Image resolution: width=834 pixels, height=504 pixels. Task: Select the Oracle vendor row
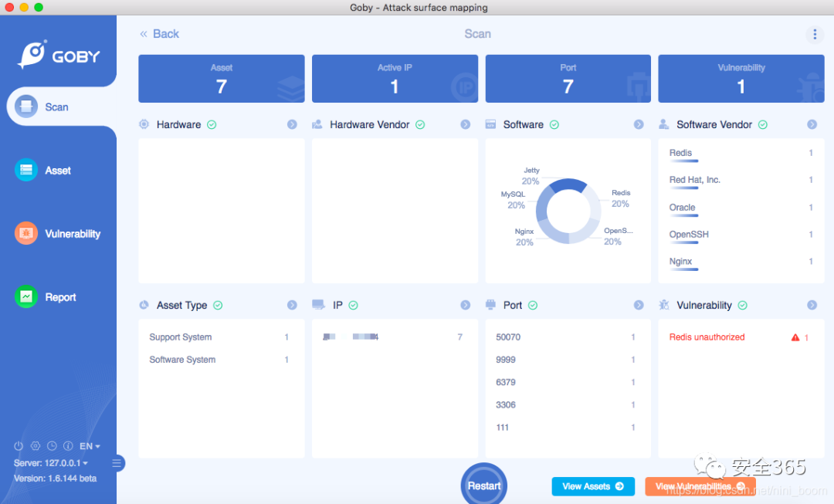[x=741, y=208]
